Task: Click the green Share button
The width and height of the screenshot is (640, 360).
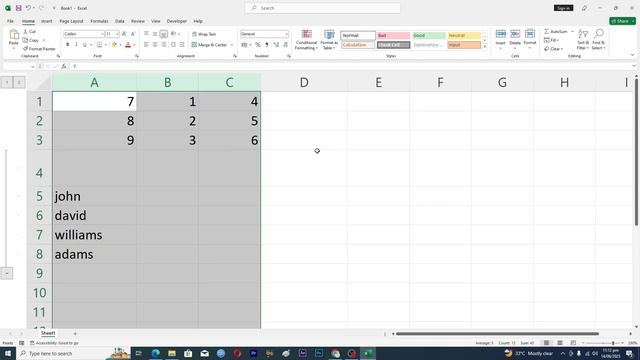Action: [622, 21]
